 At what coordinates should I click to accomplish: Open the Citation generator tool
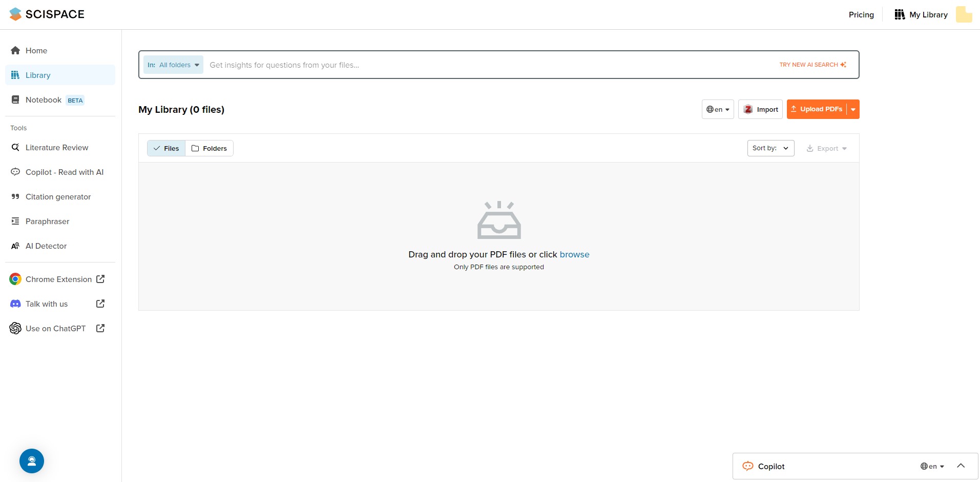tap(60, 196)
